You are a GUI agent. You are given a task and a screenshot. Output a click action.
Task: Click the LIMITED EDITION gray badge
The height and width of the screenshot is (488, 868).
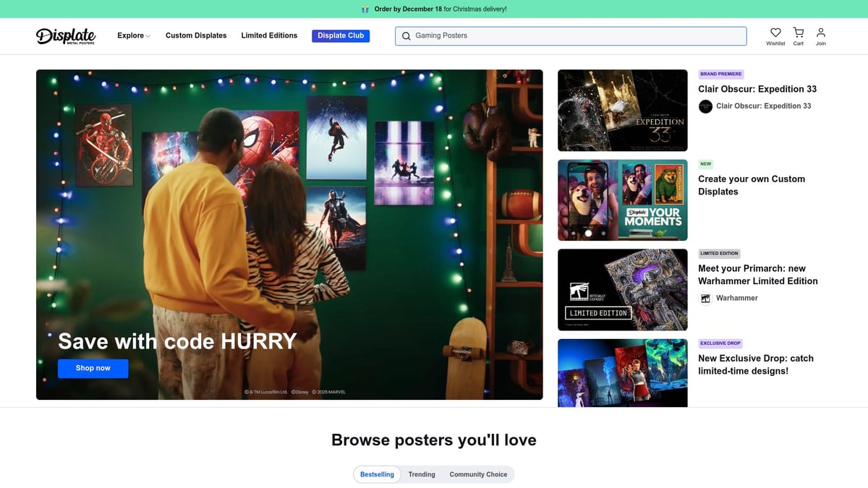pyautogui.click(x=720, y=254)
